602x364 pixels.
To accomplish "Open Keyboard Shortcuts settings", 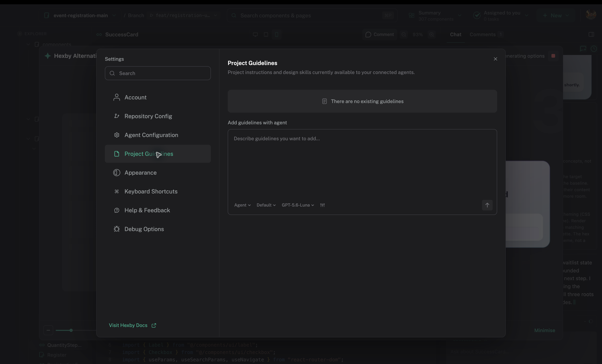I will [x=158, y=191].
